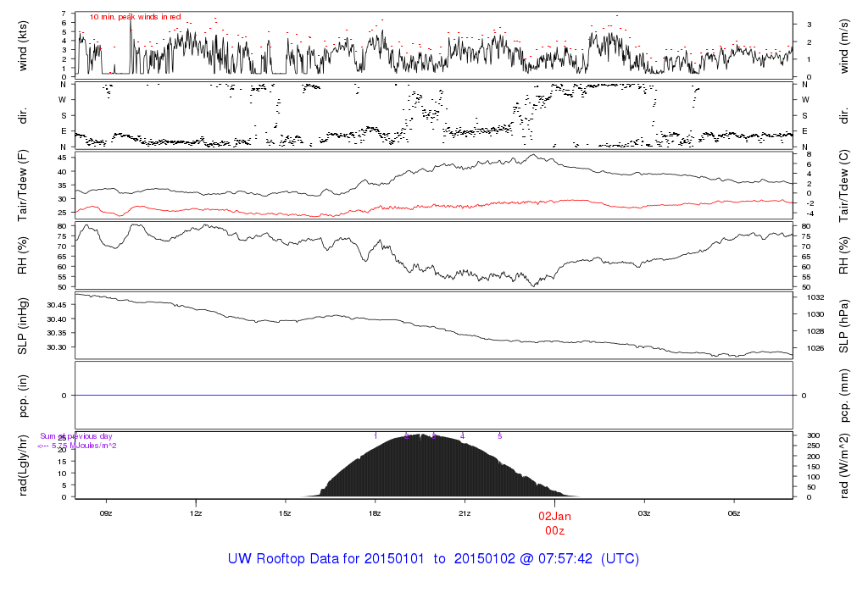Click the red dewpoint temperature curve
This screenshot has height=593, width=868.
point(434,205)
